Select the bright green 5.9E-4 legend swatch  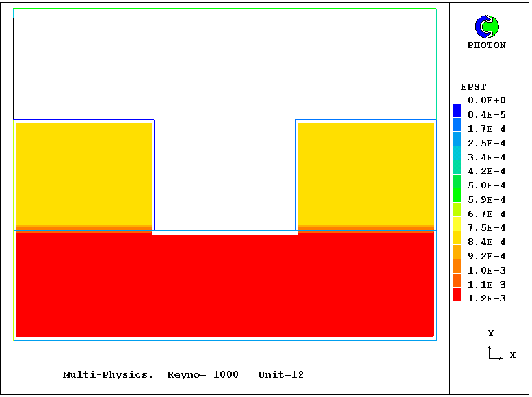click(457, 196)
